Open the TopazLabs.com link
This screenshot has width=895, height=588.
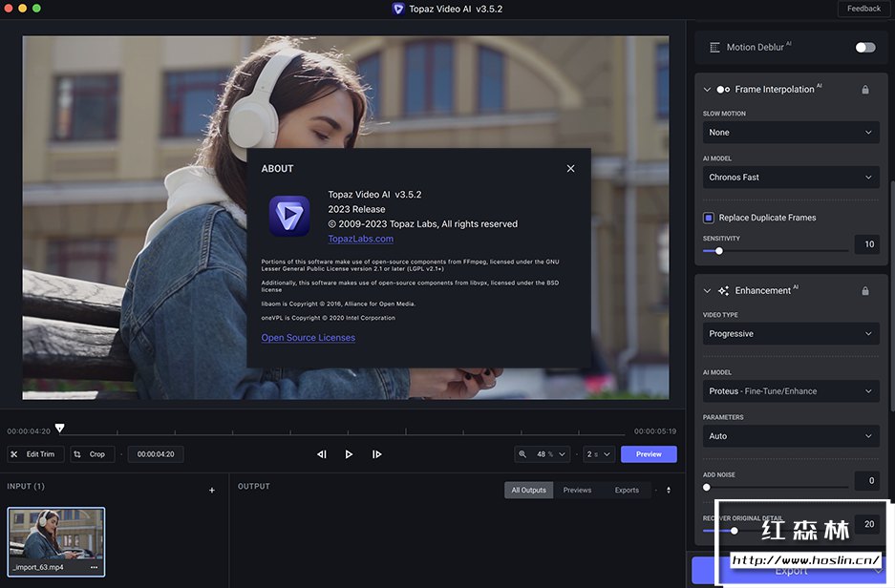coord(360,239)
